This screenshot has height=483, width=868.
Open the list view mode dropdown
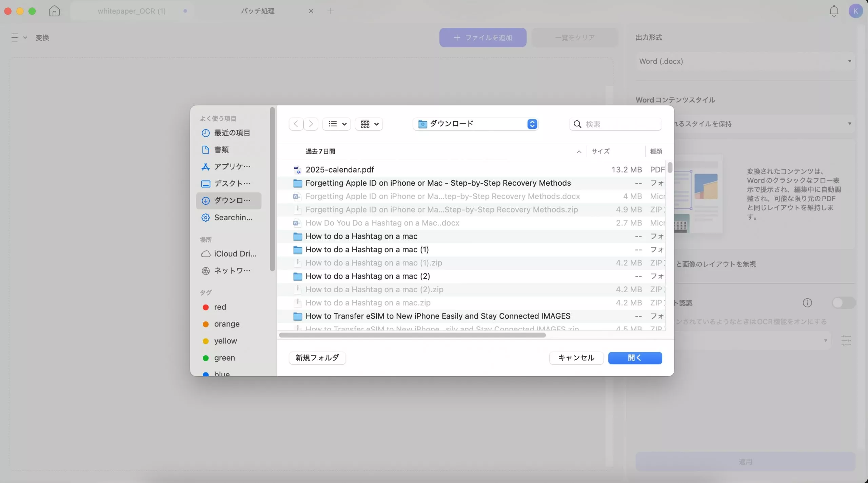click(x=337, y=124)
